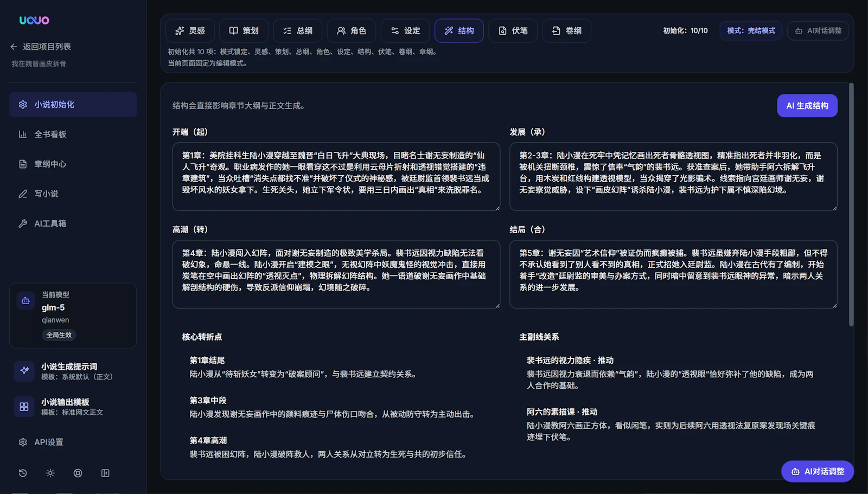
Task: Toggle light theme with the sun icon
Action: tap(50, 473)
